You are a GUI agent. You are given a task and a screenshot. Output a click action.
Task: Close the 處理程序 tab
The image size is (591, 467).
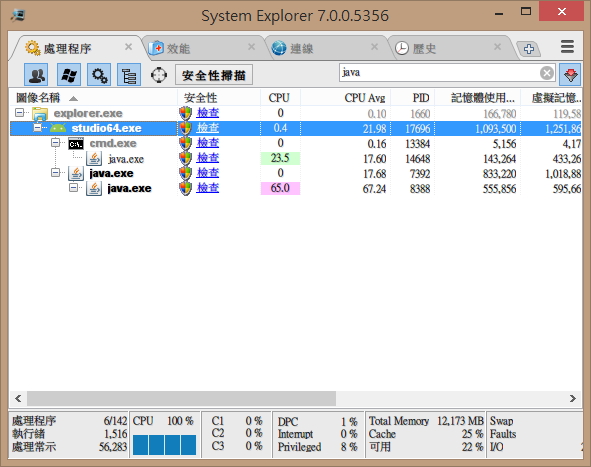coord(129,47)
